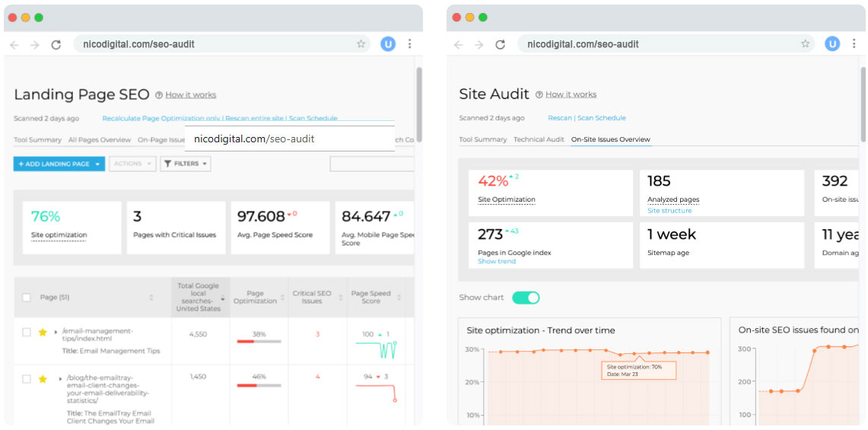Open browser menu dots in Landing Page SEO window
The height and width of the screenshot is (430, 868).
point(409,44)
